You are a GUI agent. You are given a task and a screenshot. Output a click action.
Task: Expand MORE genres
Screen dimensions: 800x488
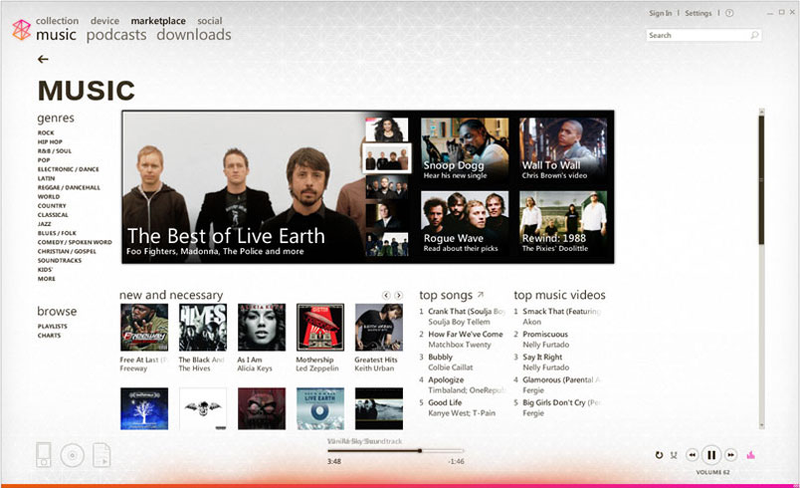coord(46,279)
